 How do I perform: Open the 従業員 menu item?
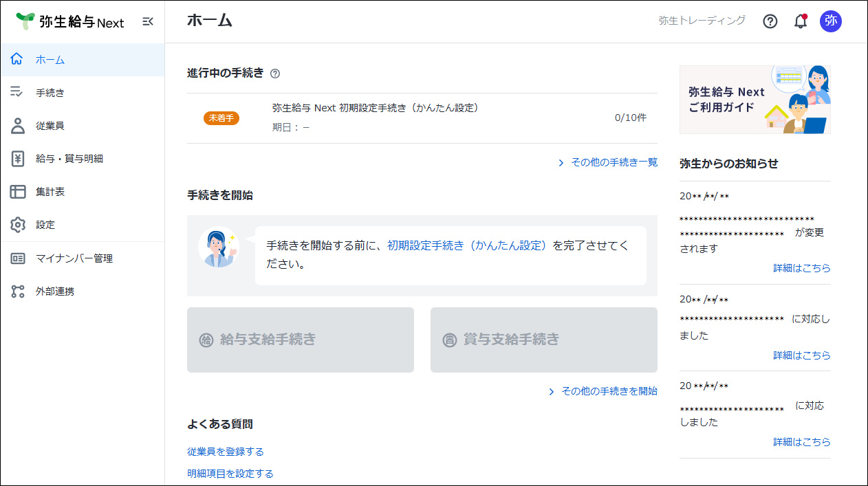tap(83, 126)
